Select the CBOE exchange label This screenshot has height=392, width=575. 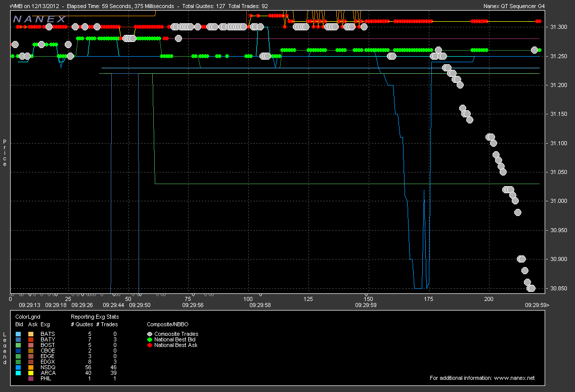[48, 351]
